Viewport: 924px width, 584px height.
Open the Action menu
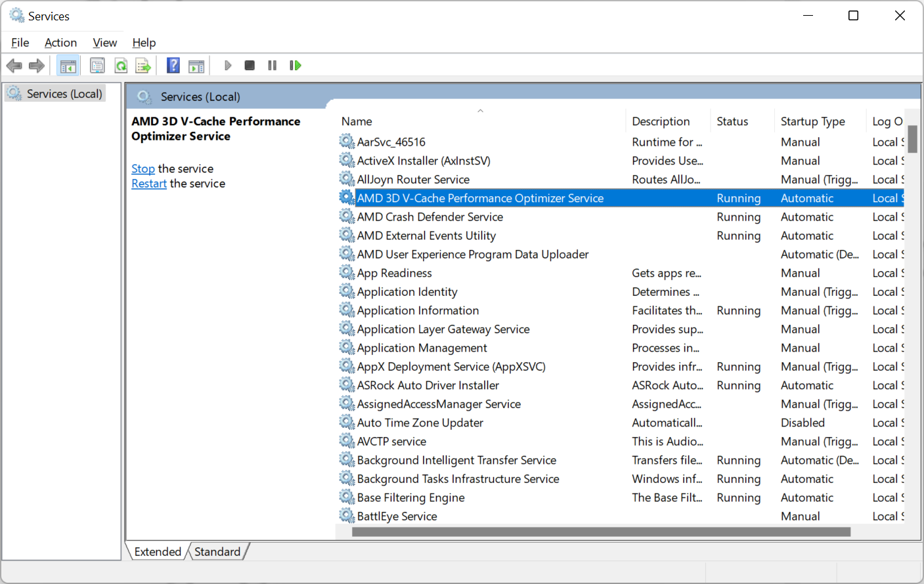[x=60, y=43]
